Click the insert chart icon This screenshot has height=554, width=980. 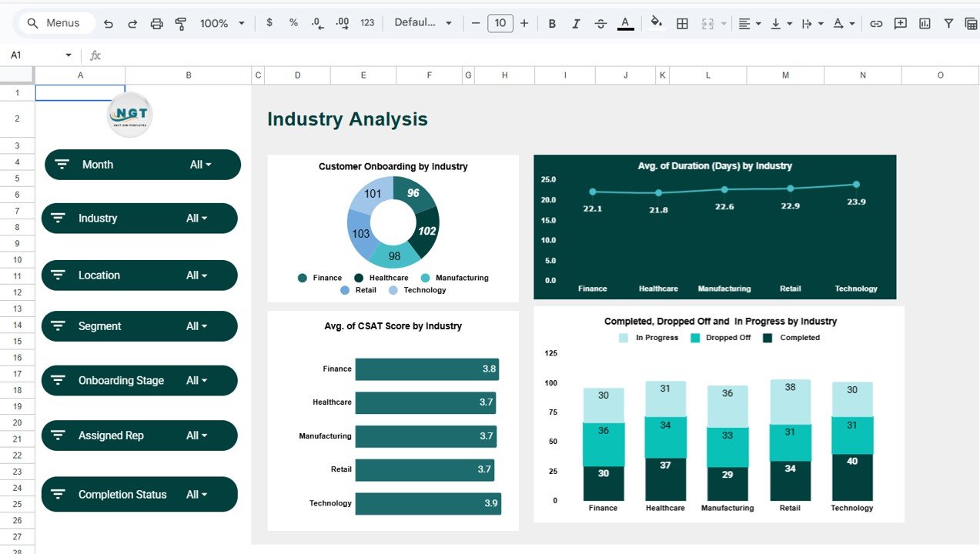[925, 23]
